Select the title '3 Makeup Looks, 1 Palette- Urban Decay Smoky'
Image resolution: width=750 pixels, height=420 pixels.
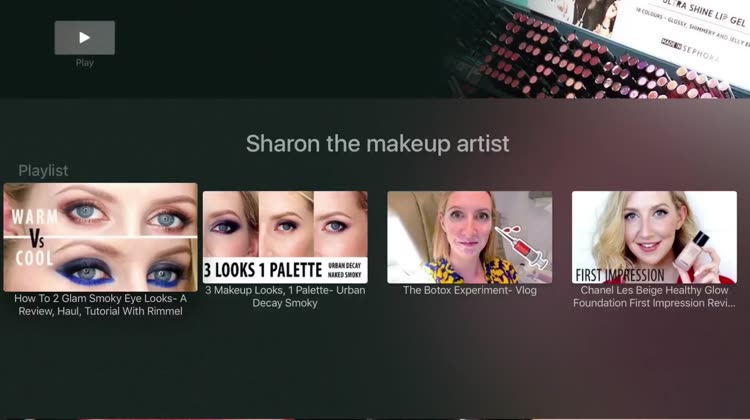click(285, 297)
